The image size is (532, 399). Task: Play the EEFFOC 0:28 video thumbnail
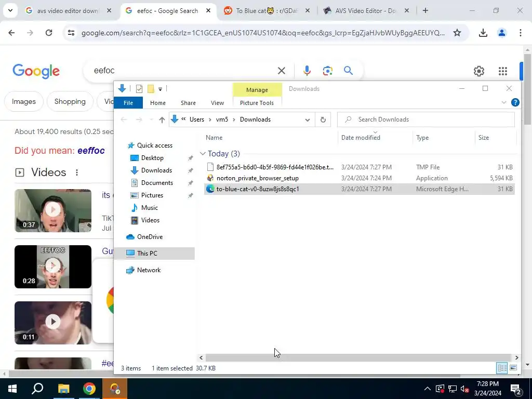pyautogui.click(x=53, y=267)
